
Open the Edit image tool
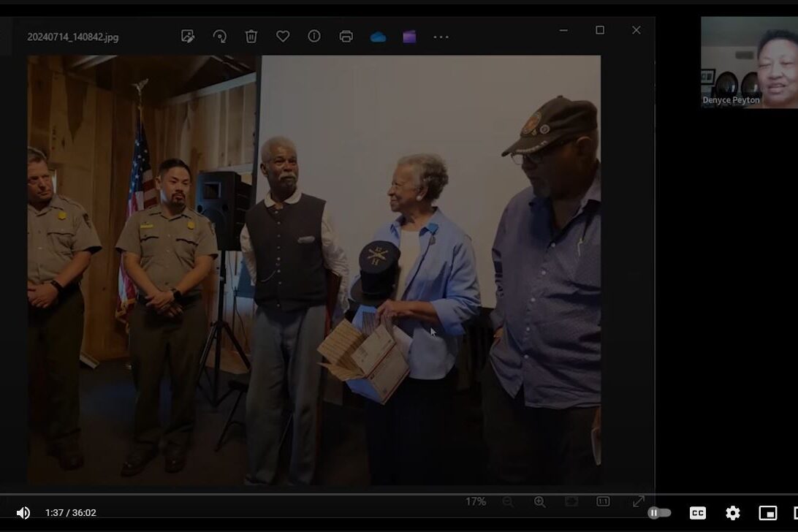(188, 37)
